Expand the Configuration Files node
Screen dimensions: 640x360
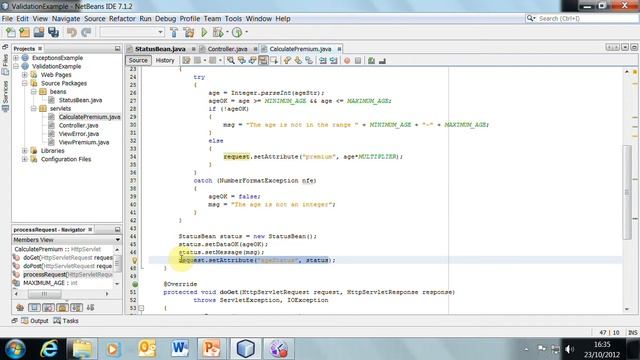tap(24, 160)
